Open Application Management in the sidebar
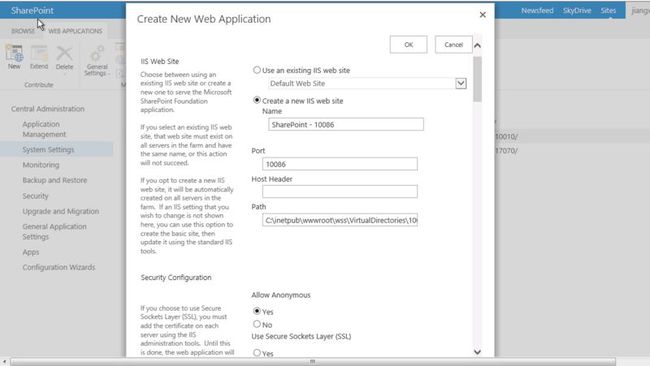The image size is (650, 366). point(44,129)
